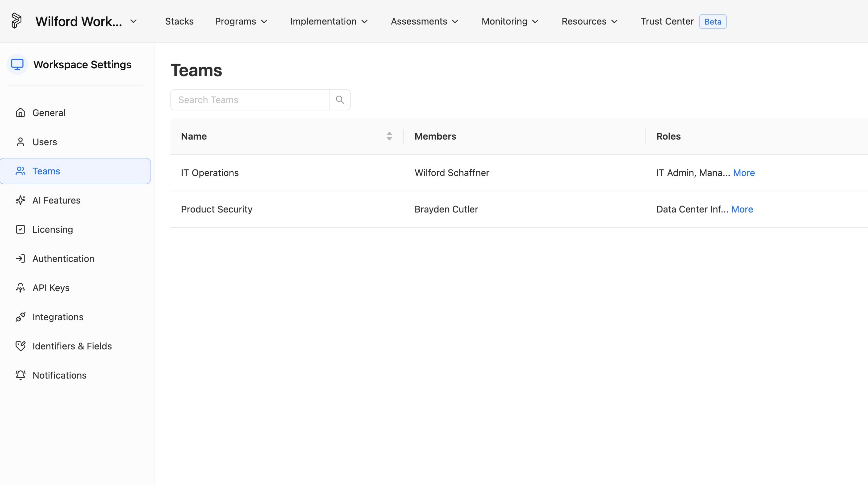The image size is (868, 485).
Task: Click the API Keys icon
Action: coord(20,288)
